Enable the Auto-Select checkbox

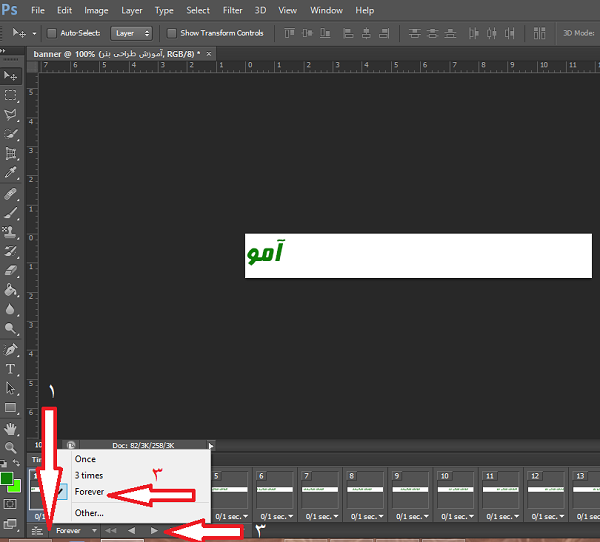[52, 33]
